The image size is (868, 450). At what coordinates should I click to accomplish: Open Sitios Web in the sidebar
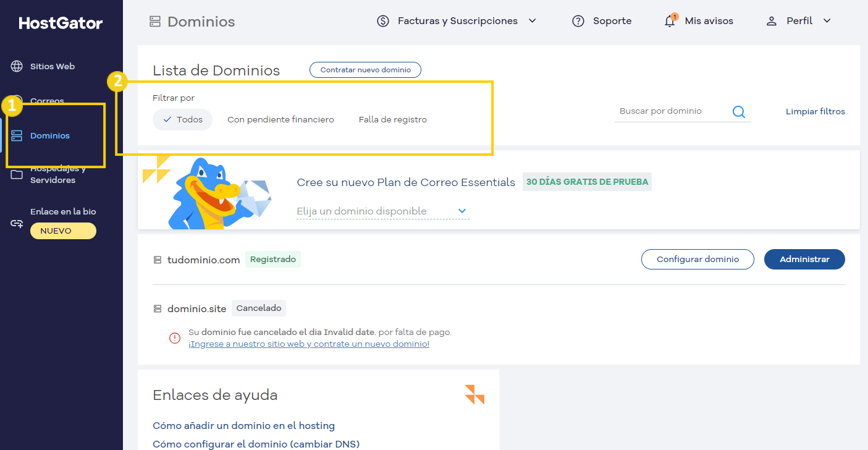(53, 66)
